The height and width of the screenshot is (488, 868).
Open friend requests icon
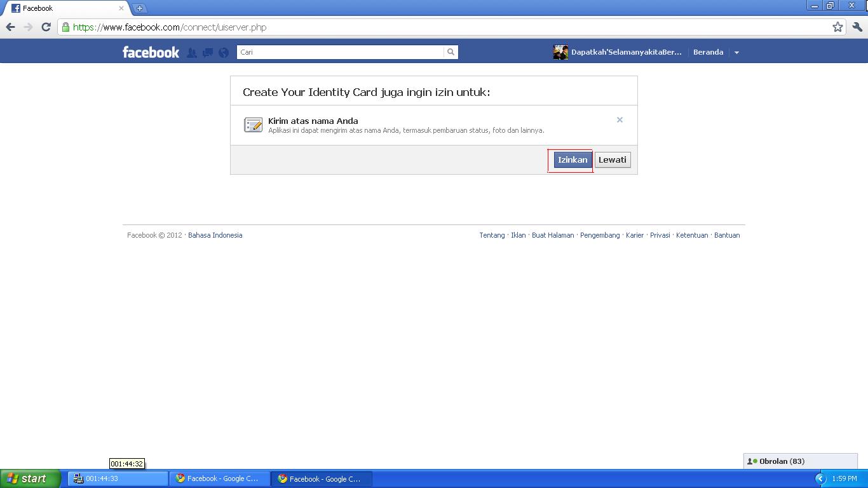192,53
